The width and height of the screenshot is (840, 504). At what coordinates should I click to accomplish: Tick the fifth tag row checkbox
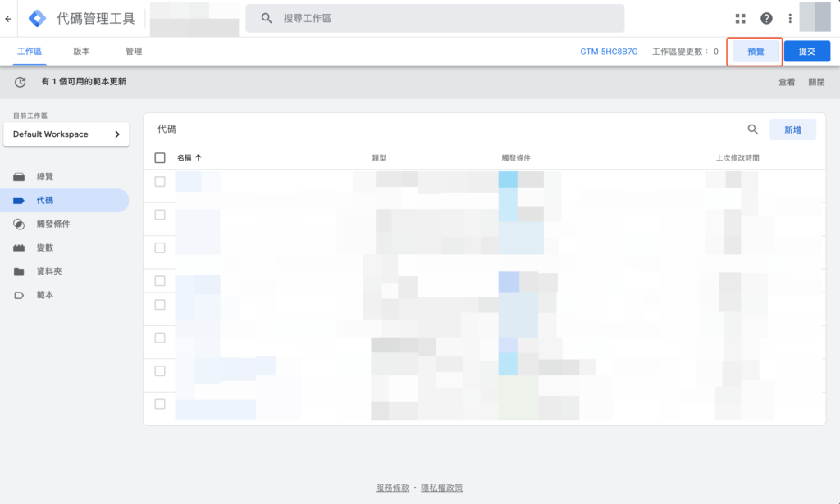pyautogui.click(x=160, y=304)
